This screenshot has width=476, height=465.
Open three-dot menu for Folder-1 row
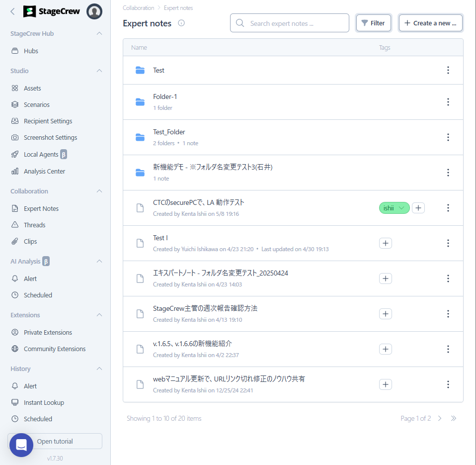[448, 102]
